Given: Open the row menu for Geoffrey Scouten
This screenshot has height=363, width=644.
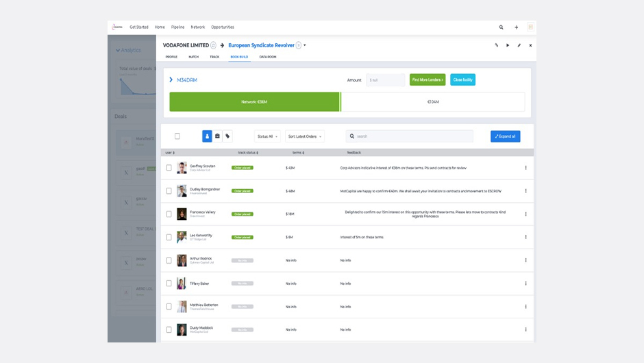Looking at the screenshot, I should click(525, 168).
